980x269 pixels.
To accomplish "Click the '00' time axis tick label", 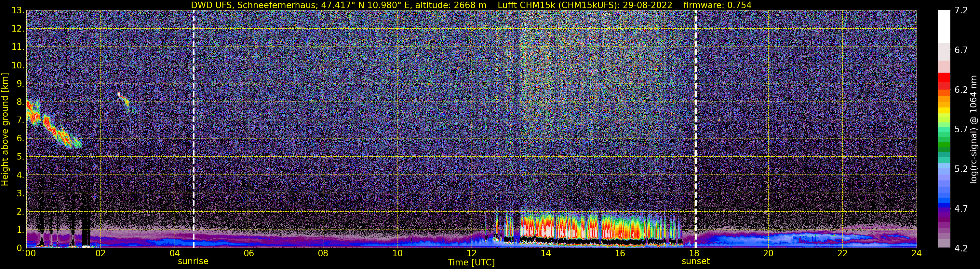I will point(30,253).
